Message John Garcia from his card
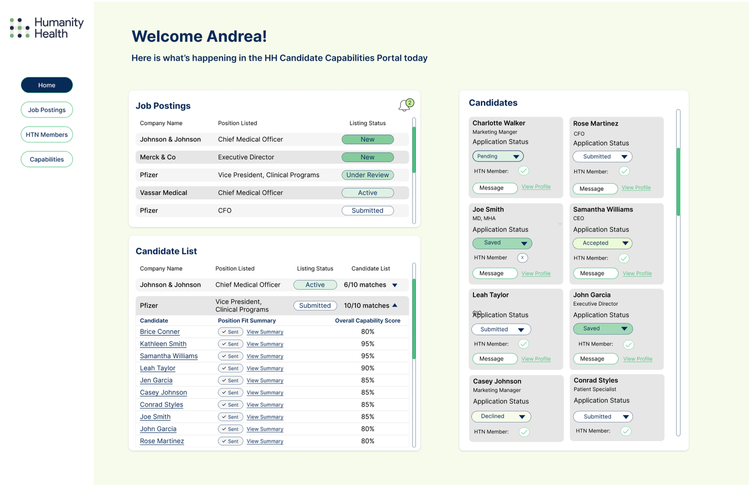750x485 pixels. coord(596,359)
